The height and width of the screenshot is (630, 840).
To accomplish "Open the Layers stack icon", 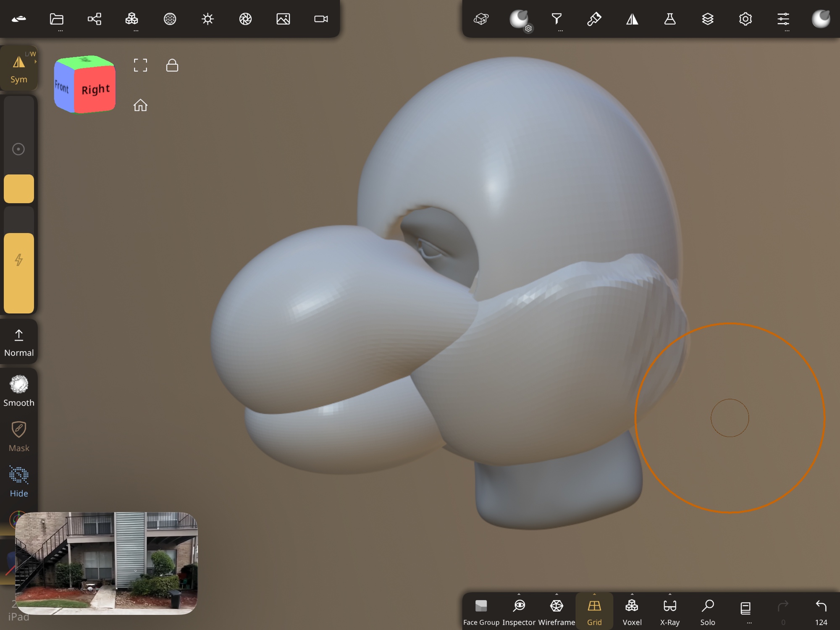I will 708,19.
